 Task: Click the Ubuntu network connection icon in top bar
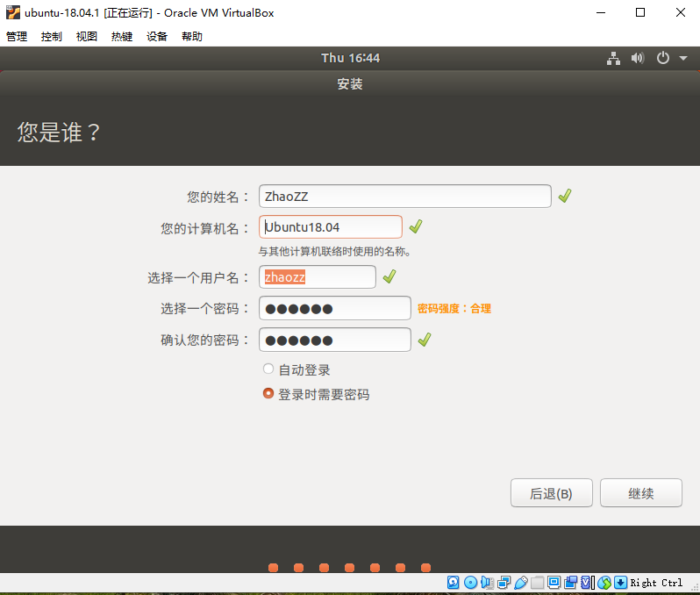(x=613, y=58)
